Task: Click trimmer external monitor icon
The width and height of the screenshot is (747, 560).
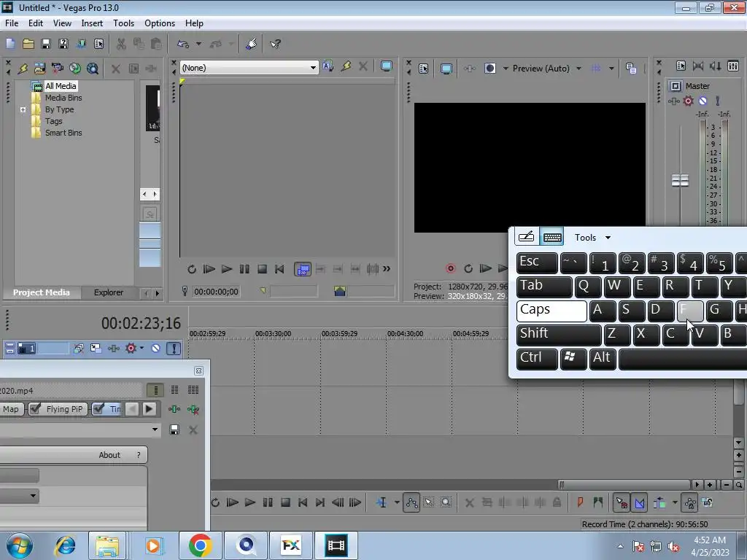Action: (387, 66)
